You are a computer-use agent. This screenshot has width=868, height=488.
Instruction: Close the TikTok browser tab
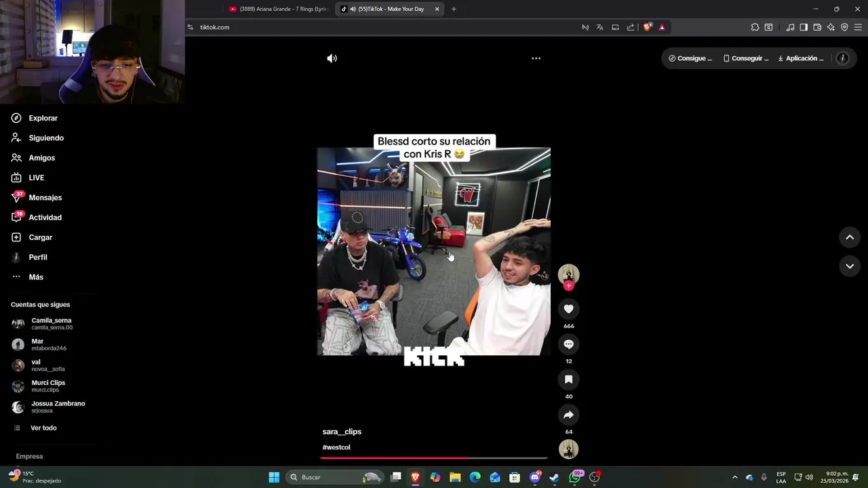click(x=437, y=9)
